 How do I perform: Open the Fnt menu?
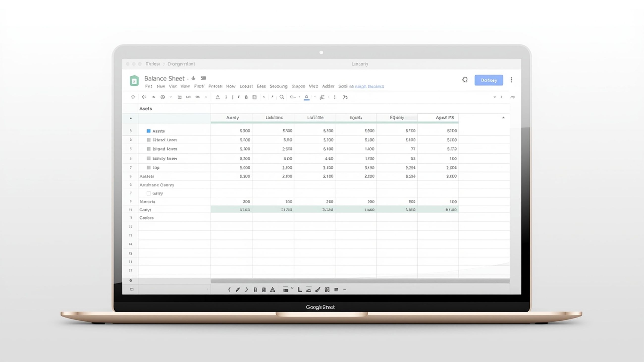(149, 86)
